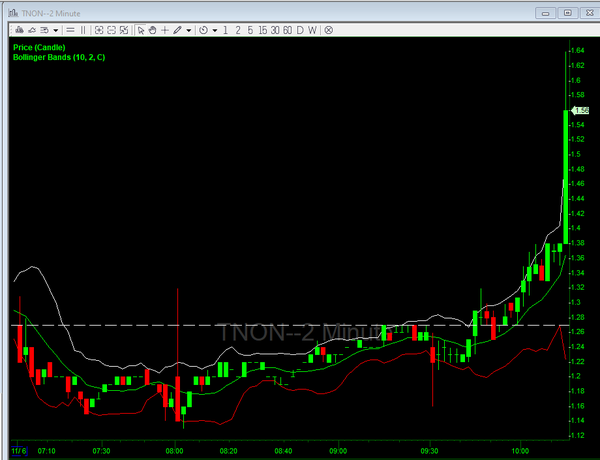The height and width of the screenshot is (460, 600).
Task: Activate the hand pan tool
Action: point(153,30)
